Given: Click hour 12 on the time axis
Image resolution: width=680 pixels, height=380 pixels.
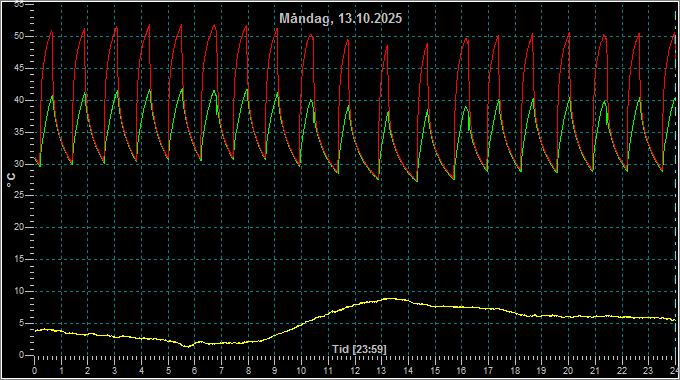Looking at the screenshot, I should [355, 371].
